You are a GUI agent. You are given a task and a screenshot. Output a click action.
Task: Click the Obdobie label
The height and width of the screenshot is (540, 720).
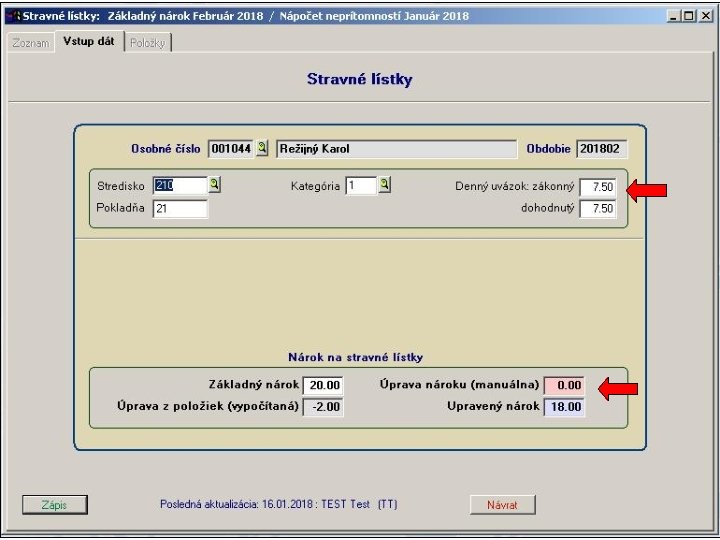coord(548,149)
